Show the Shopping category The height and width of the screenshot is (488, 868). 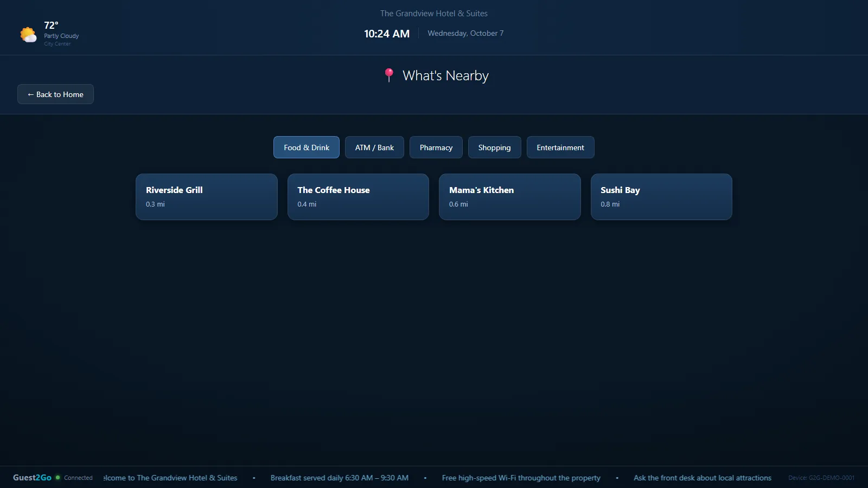[494, 147]
